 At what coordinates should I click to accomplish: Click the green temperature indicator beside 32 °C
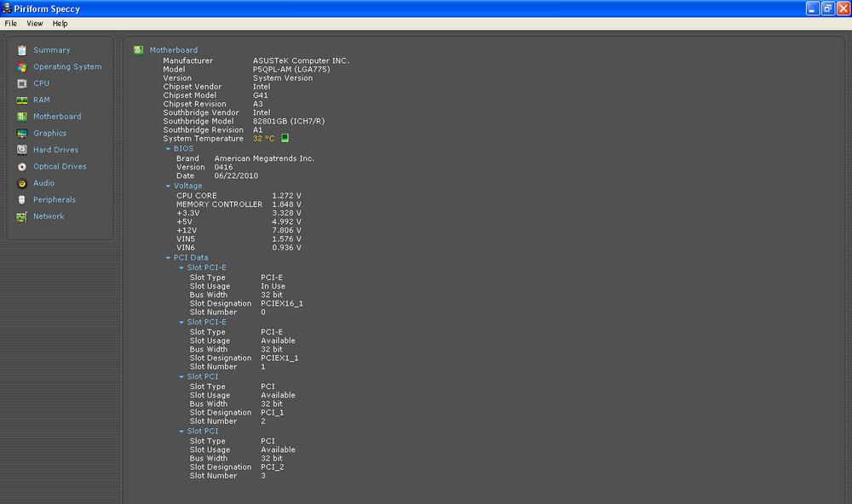285,138
